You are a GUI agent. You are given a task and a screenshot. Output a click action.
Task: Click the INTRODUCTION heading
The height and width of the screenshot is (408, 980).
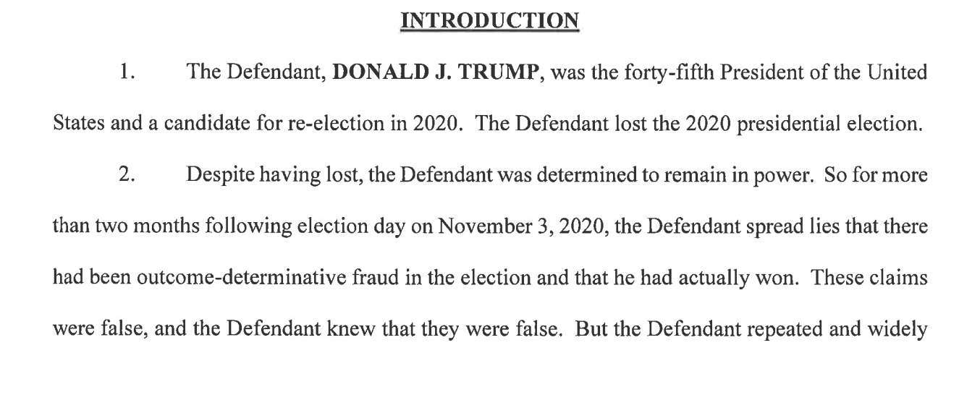click(490, 20)
